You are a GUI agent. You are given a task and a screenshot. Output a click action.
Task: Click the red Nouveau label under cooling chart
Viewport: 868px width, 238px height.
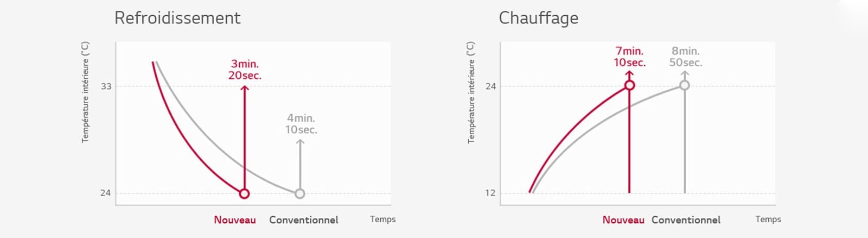(x=235, y=220)
